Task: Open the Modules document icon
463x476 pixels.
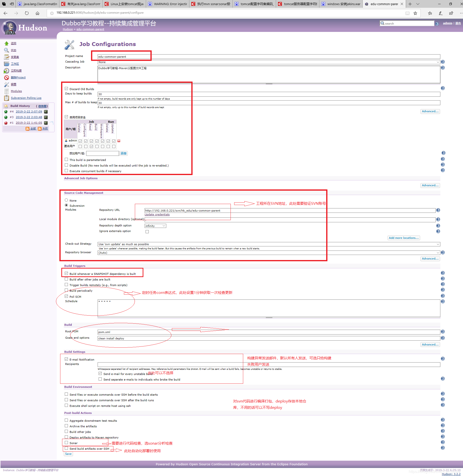Action: pos(7,91)
